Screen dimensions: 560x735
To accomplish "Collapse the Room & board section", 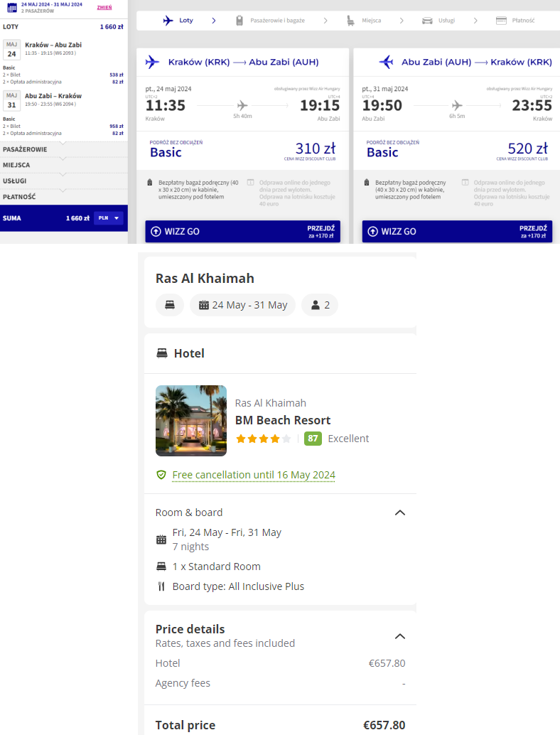I will [x=400, y=513].
